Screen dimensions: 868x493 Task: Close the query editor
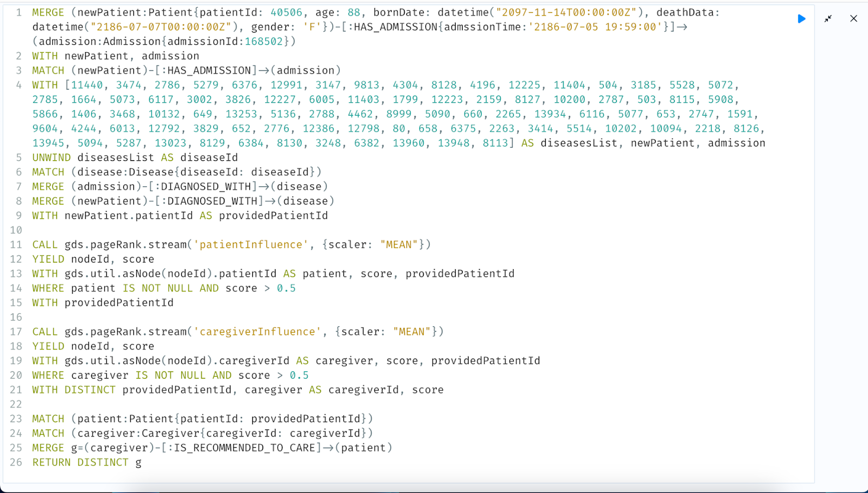(853, 19)
